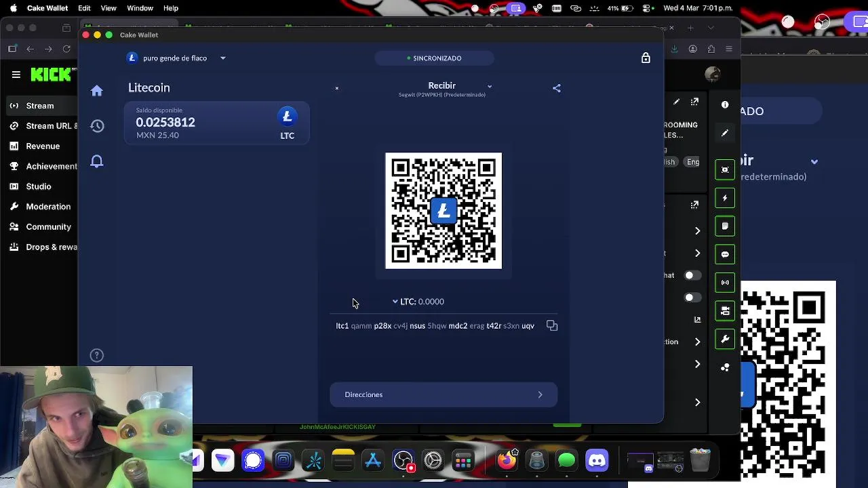Open Kick stream preview panel icon
Screen dimensions: 868x488
725,169
